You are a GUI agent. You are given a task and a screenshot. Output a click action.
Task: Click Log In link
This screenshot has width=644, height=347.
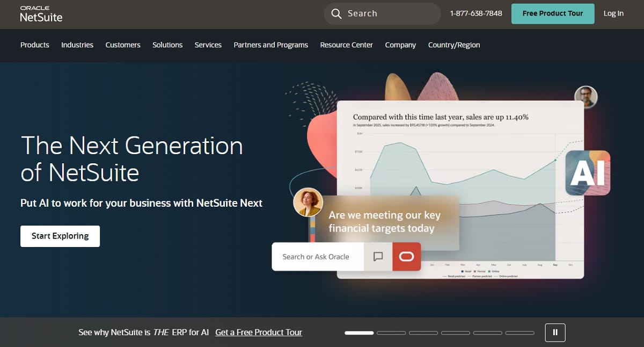(x=613, y=13)
